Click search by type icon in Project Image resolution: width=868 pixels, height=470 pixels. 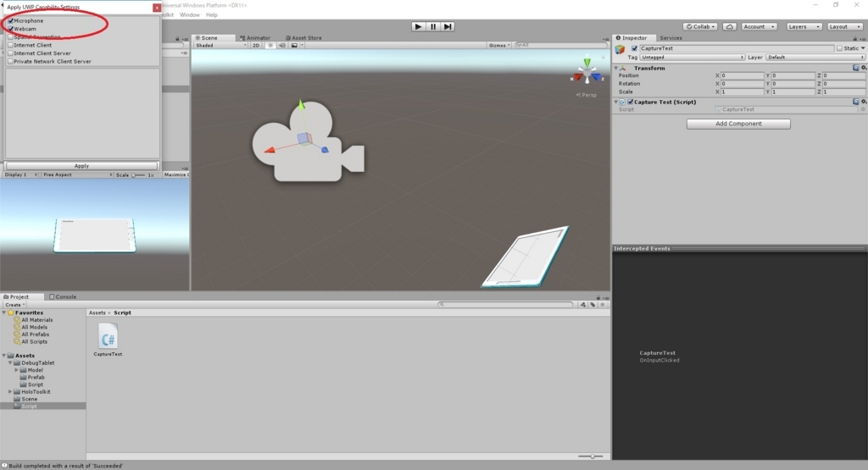tap(583, 305)
